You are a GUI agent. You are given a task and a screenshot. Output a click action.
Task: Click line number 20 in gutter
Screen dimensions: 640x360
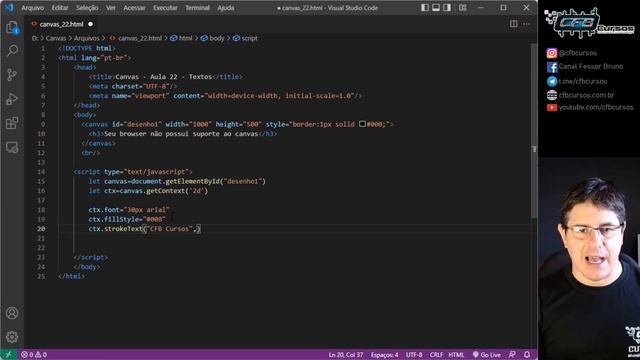click(41, 229)
